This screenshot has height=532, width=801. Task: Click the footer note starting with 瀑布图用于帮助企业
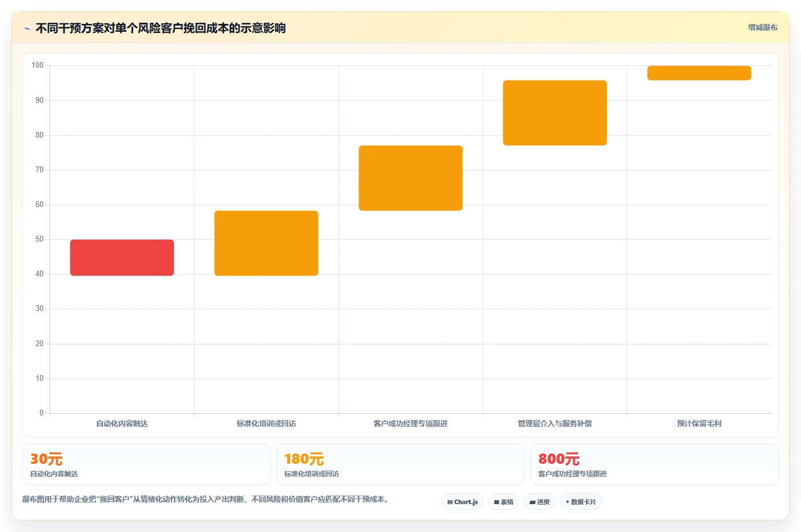(205, 499)
